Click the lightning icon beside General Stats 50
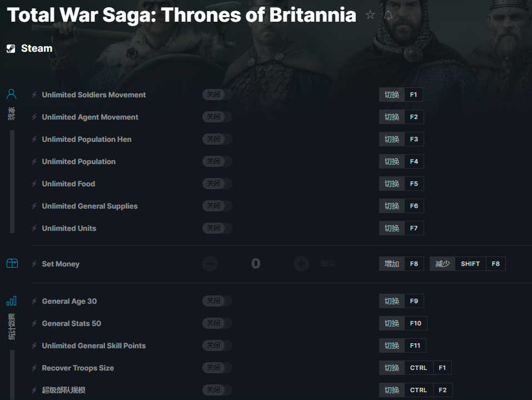Image resolution: width=532 pixels, height=400 pixels. [34, 323]
